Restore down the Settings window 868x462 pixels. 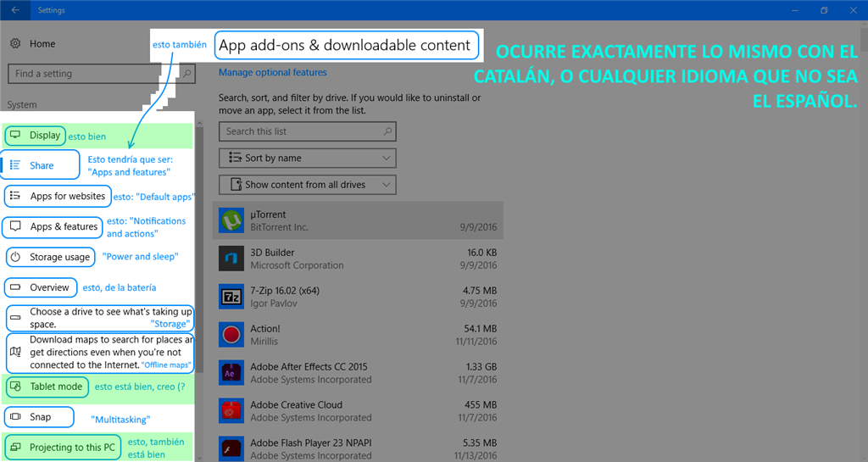tap(824, 10)
